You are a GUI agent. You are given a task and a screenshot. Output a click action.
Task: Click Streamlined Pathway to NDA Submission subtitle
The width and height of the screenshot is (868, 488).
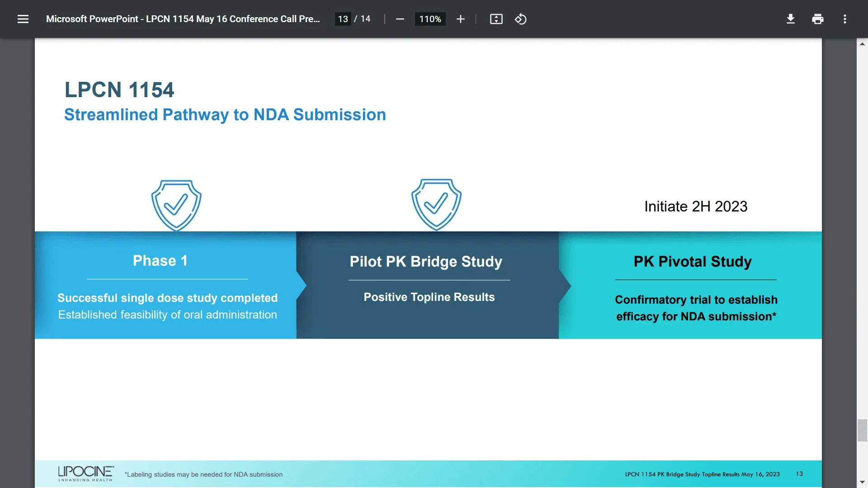(225, 115)
